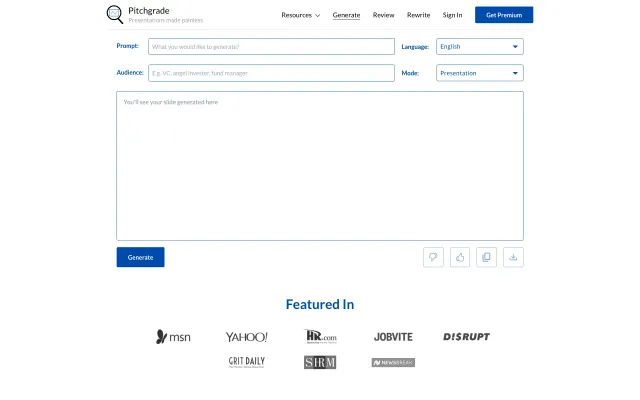
Task: Go to the Review page
Action: coord(383,15)
